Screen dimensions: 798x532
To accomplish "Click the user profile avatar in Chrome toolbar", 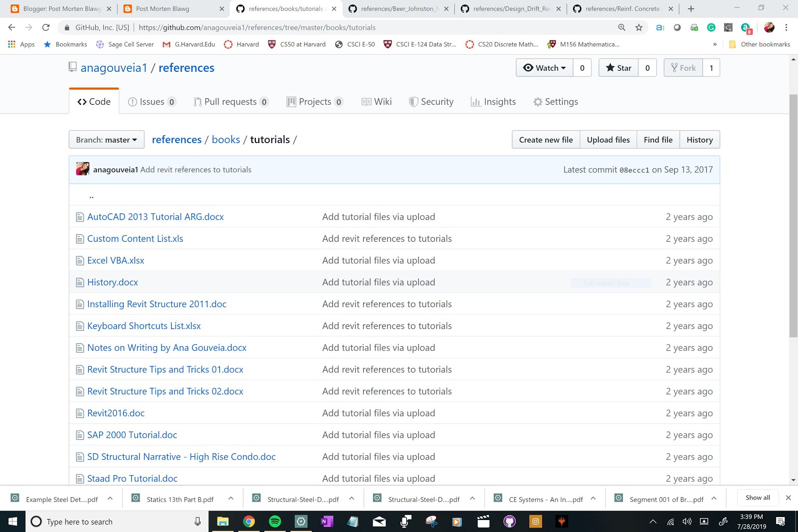I will click(769, 27).
